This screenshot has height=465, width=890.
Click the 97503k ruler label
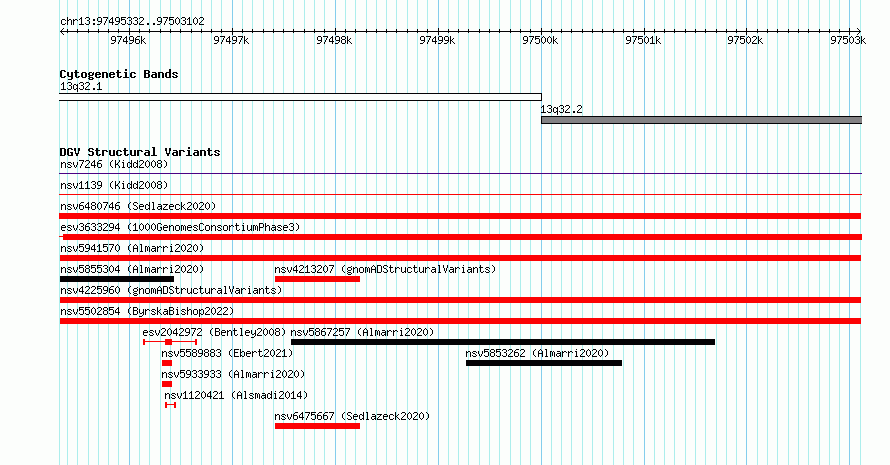pyautogui.click(x=848, y=40)
